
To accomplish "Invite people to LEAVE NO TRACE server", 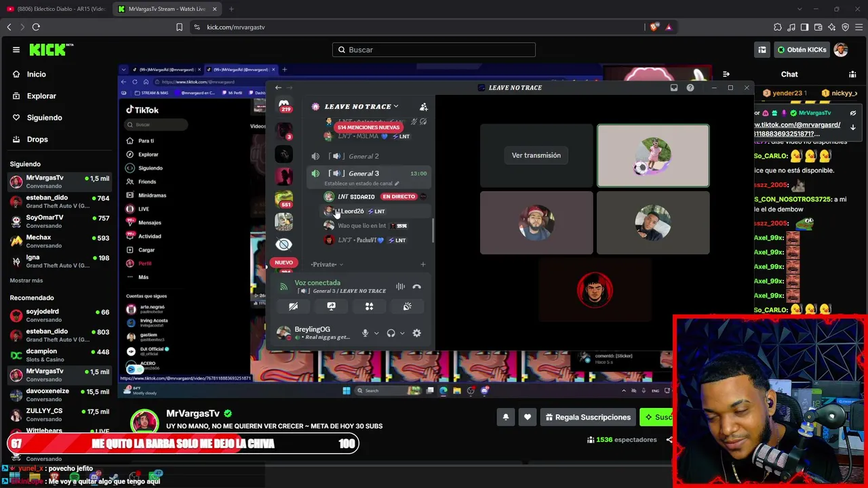I will tap(424, 106).
